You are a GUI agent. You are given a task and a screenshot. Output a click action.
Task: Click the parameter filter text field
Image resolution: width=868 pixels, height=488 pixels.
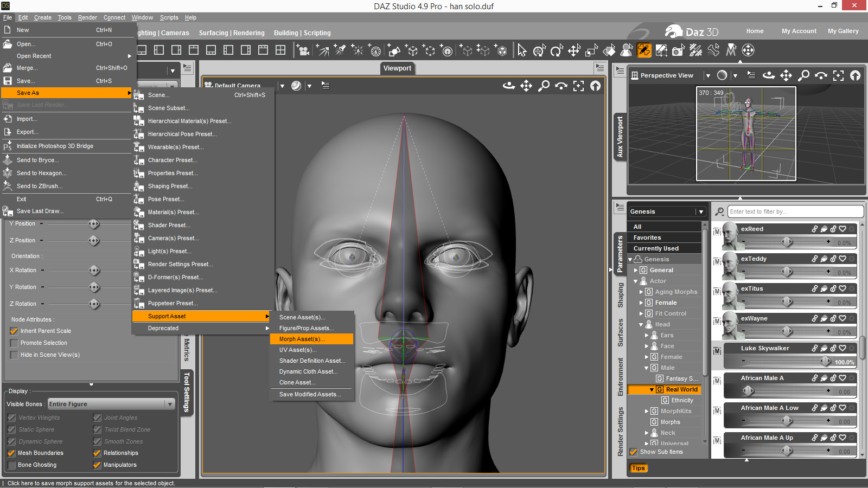pos(795,211)
